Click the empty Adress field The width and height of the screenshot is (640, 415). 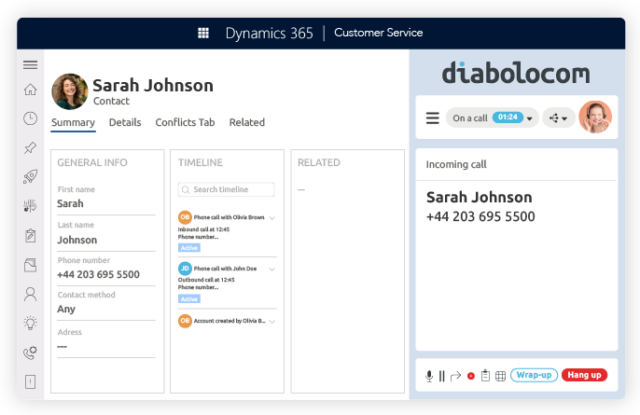coord(106,346)
